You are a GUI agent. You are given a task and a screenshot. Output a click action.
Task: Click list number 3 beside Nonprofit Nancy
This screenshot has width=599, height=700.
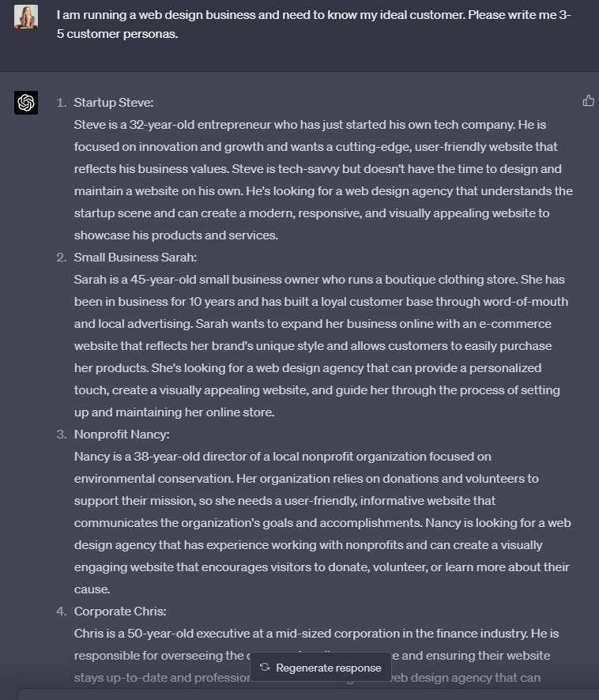tap(61, 435)
